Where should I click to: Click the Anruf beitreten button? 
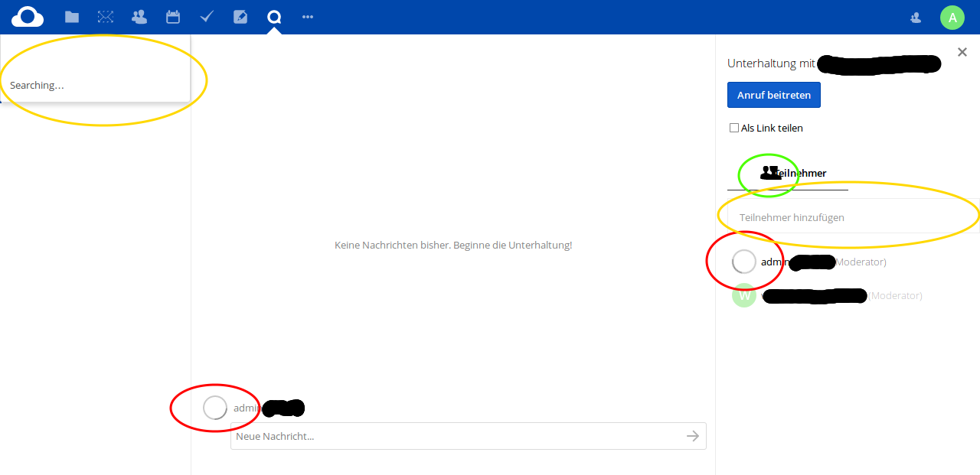click(773, 95)
